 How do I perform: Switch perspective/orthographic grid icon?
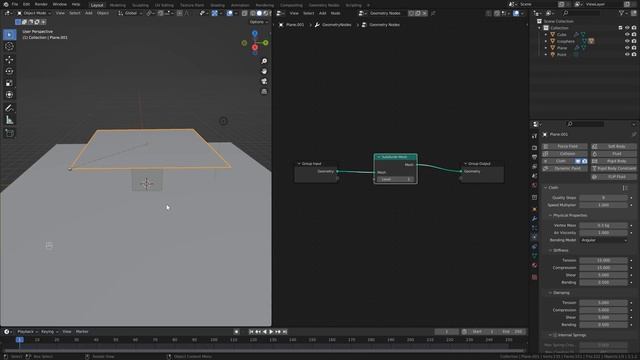pos(264,92)
